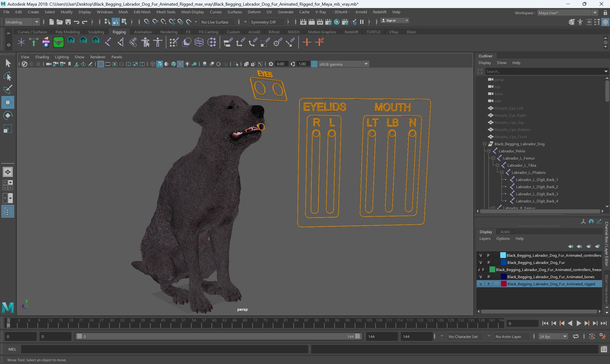Viewport: 610px width, 364px height.
Task: Click the cyan color swatch of controllers layer
Action: pos(503,255)
